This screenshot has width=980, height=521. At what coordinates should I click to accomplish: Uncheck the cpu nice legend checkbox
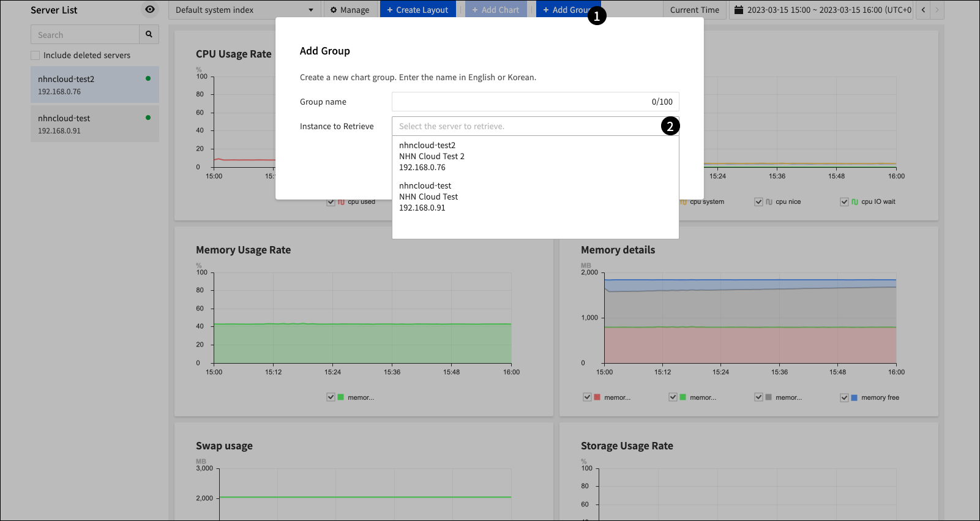point(759,202)
